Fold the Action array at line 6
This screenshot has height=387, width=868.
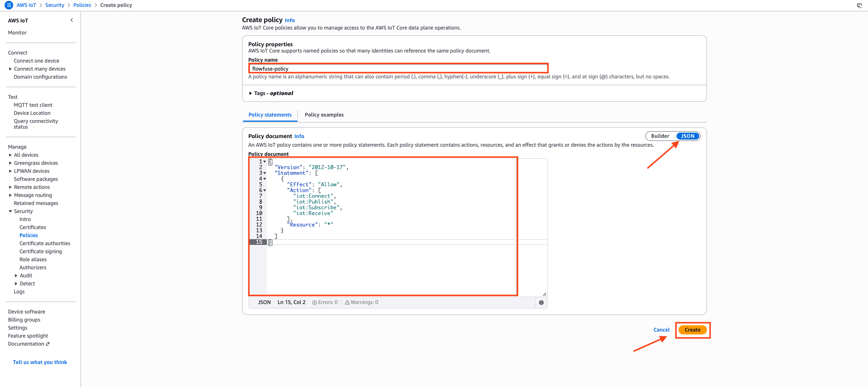pyautogui.click(x=265, y=190)
